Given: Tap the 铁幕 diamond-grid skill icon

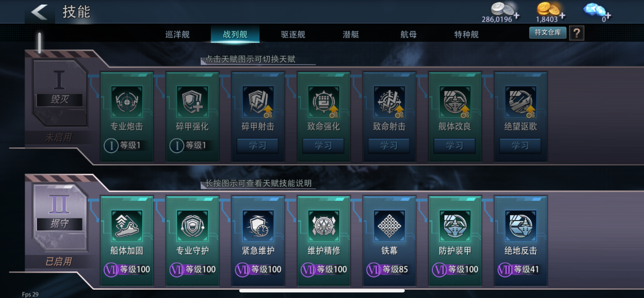Looking at the screenshot, I should pos(389,226).
